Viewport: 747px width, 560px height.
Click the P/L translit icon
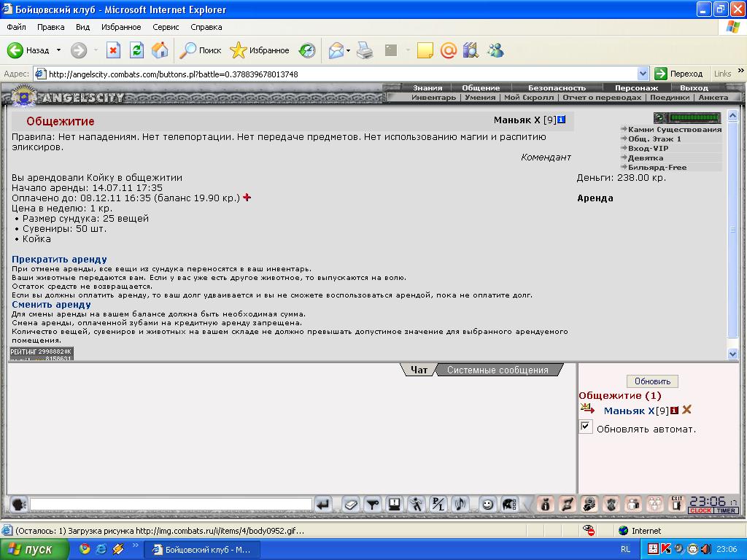pyautogui.click(x=438, y=505)
